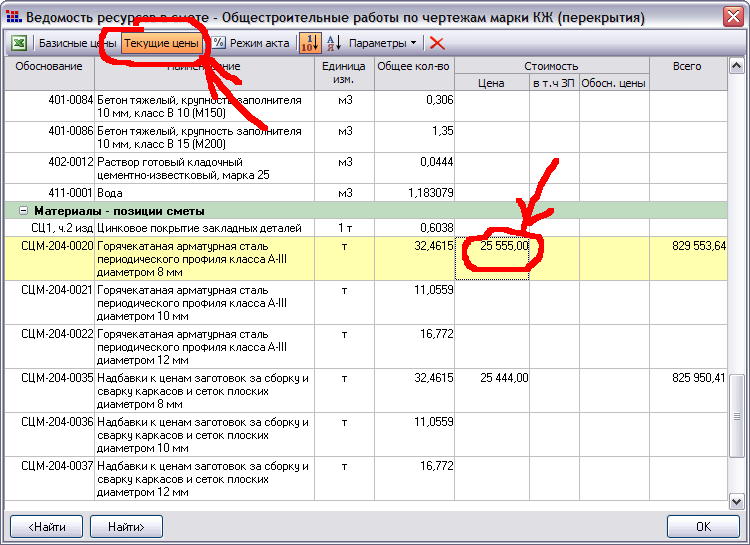The image size is (750, 545).
Task: Click the percent icon in toolbar
Action: pos(218,43)
